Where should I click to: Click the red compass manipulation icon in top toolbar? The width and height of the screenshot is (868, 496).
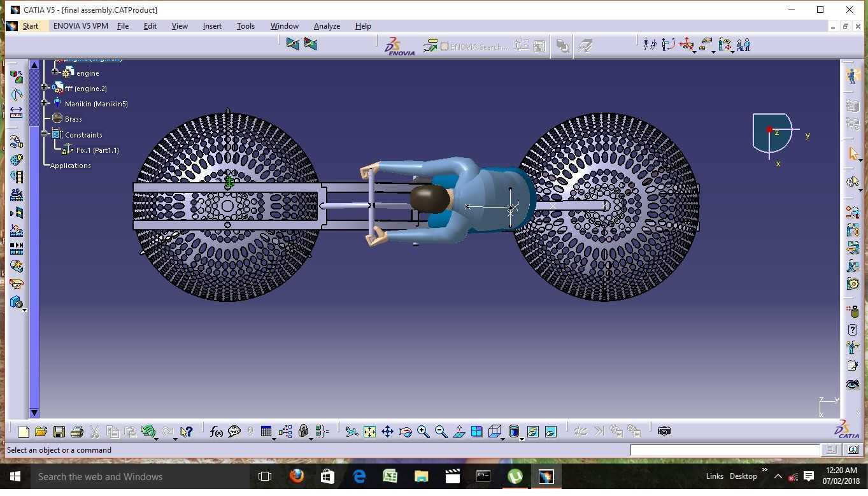[x=687, y=45]
